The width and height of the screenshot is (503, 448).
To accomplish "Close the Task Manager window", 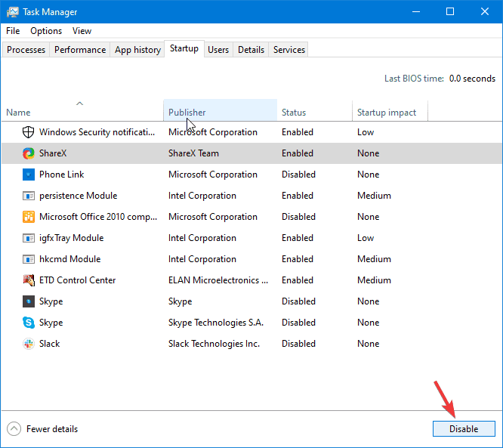I will 485,12.
